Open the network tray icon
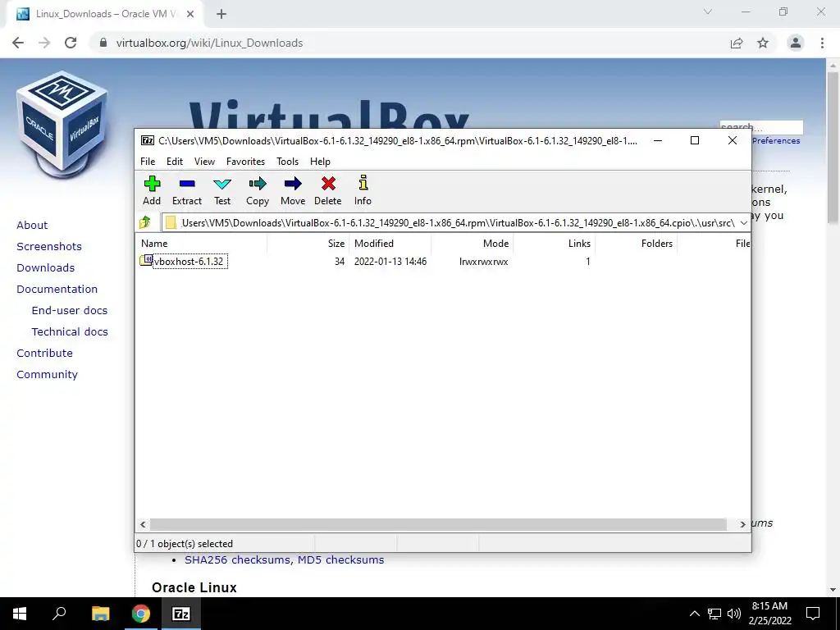The height and width of the screenshot is (630, 840). (x=714, y=614)
